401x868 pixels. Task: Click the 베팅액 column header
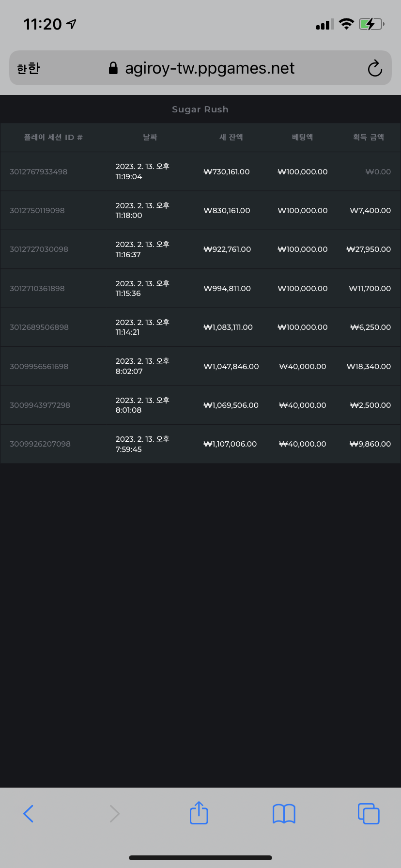coord(302,137)
